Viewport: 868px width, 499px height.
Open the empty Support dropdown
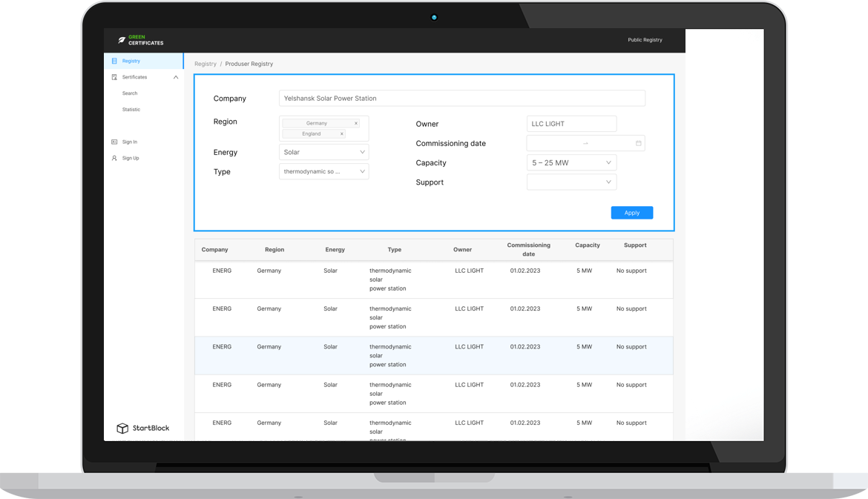point(571,182)
